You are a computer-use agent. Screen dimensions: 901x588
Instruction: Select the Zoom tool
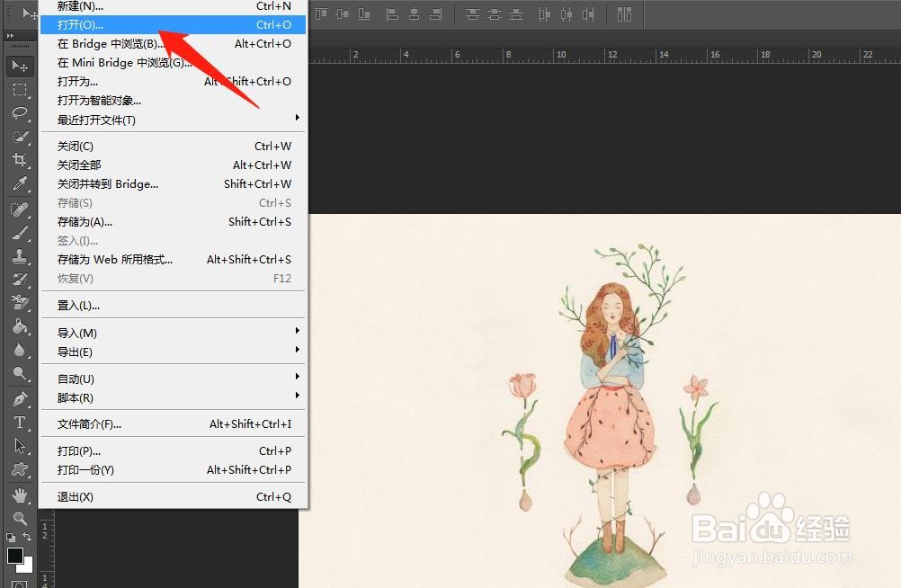20,519
